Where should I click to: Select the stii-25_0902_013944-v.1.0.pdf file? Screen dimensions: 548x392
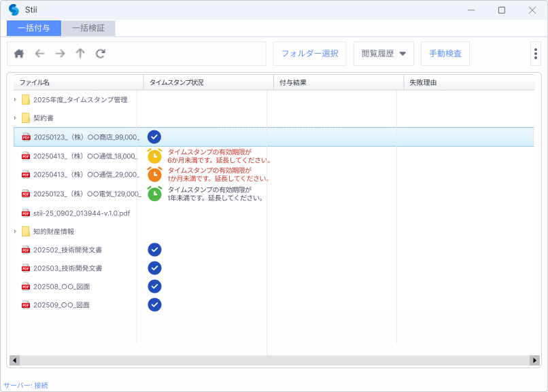point(81,213)
